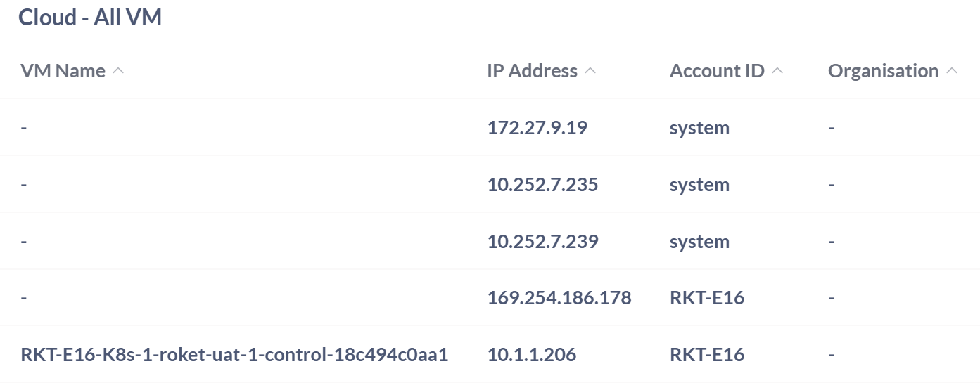This screenshot has width=980, height=390.
Task: Click system account in the 172.27.9.19 row
Action: (x=699, y=128)
